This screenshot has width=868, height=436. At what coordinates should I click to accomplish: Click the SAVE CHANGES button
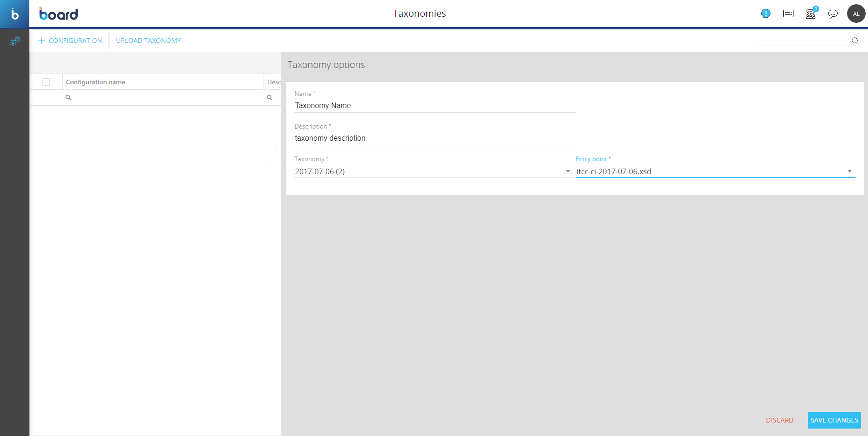(x=834, y=420)
